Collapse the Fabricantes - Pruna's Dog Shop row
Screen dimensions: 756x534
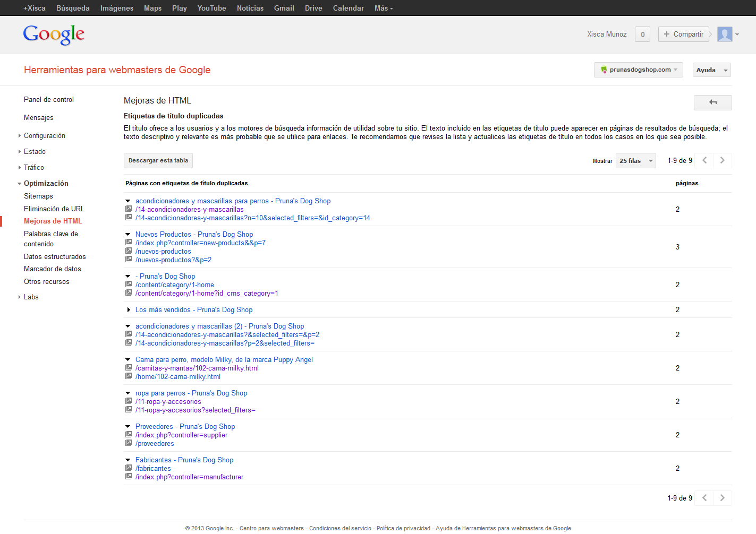tap(128, 460)
